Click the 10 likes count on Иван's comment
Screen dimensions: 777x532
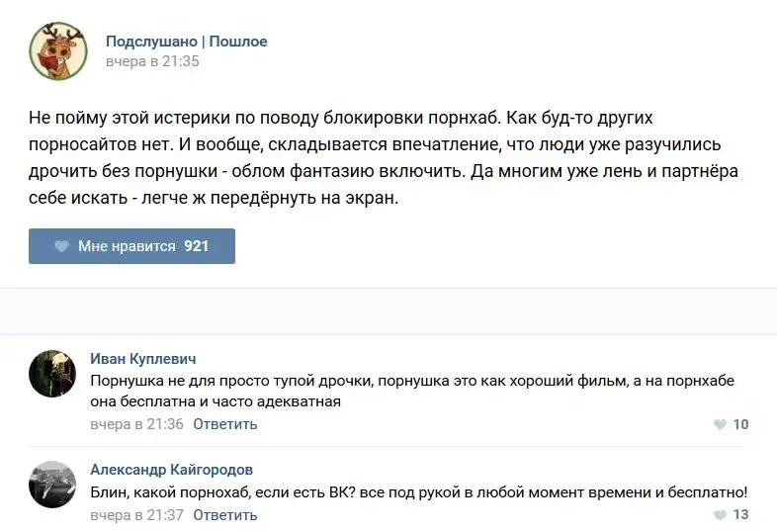click(740, 424)
